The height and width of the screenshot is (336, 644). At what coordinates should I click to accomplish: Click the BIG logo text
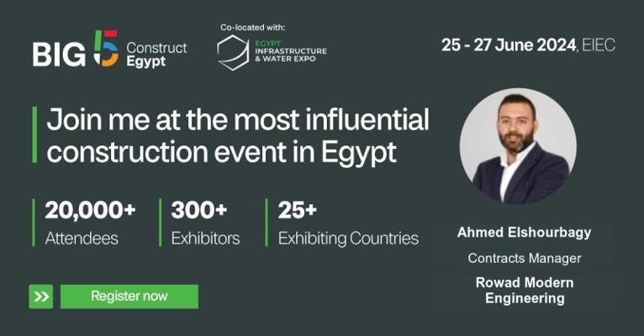[59, 55]
